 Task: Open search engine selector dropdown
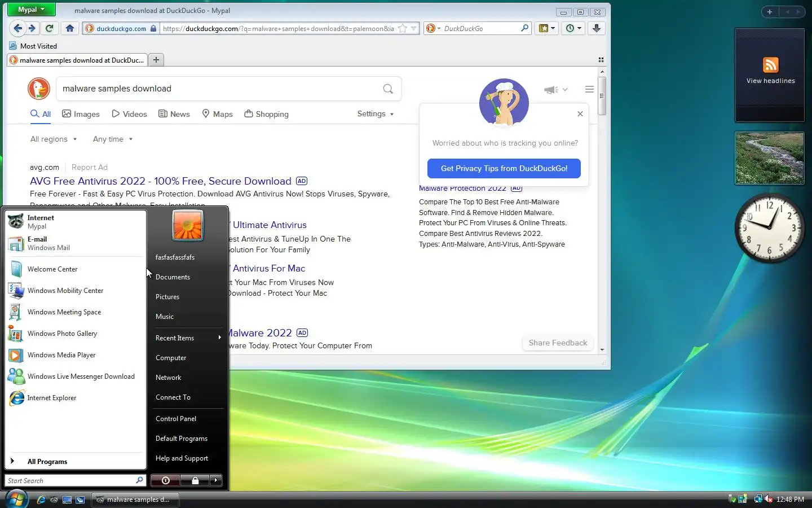[433, 28]
